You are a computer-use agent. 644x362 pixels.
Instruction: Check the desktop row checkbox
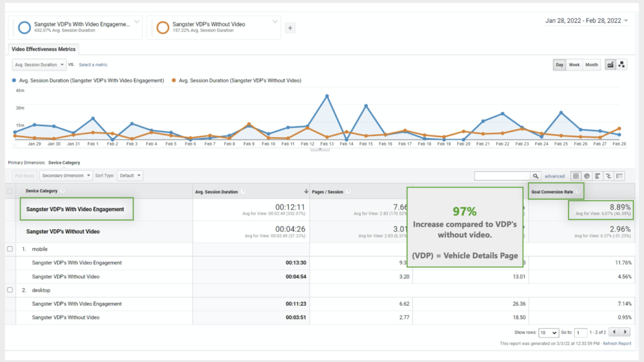(10, 290)
